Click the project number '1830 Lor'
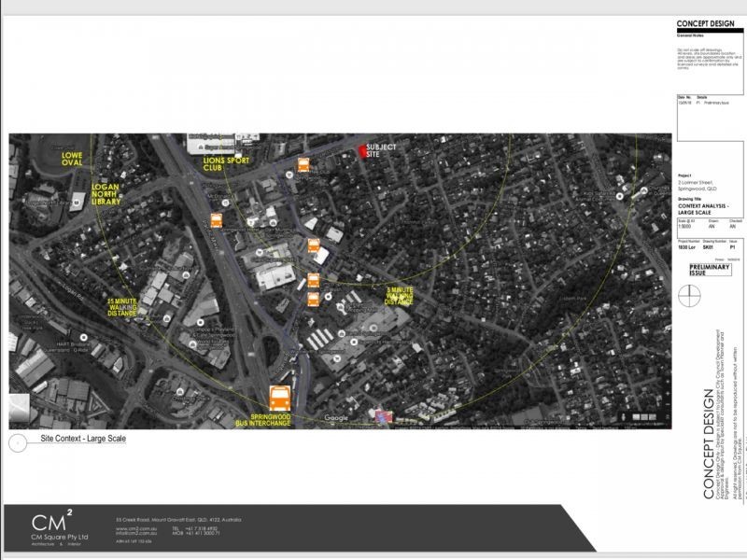The width and height of the screenshot is (747, 560). [x=686, y=247]
